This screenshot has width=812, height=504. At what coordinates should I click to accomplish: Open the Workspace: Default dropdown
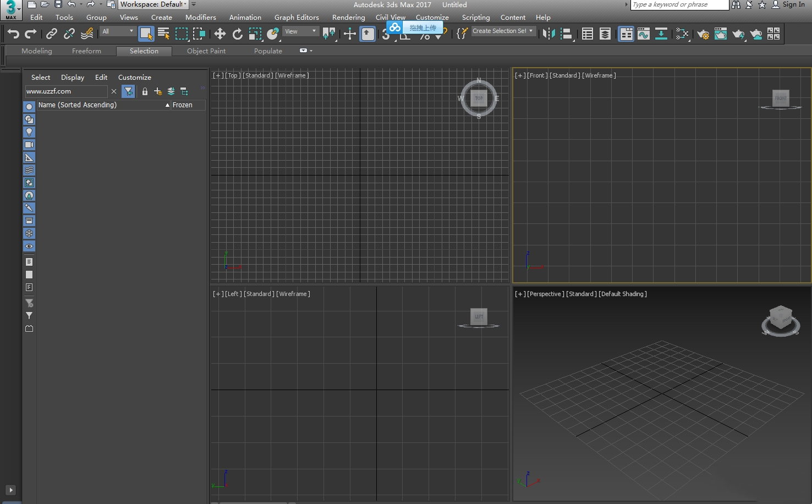[153, 4]
